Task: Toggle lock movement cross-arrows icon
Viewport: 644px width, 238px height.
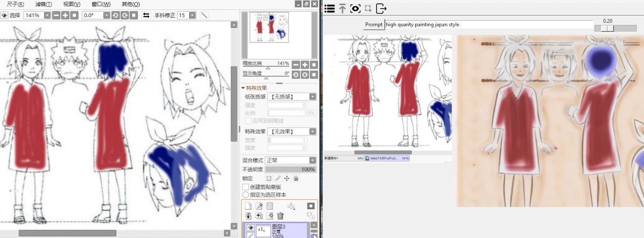Action: coord(287,178)
